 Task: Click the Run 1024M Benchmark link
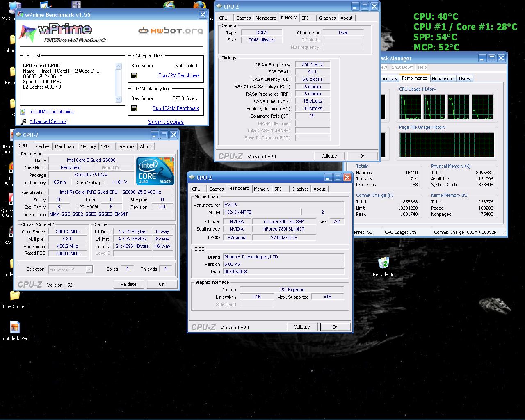click(176, 108)
